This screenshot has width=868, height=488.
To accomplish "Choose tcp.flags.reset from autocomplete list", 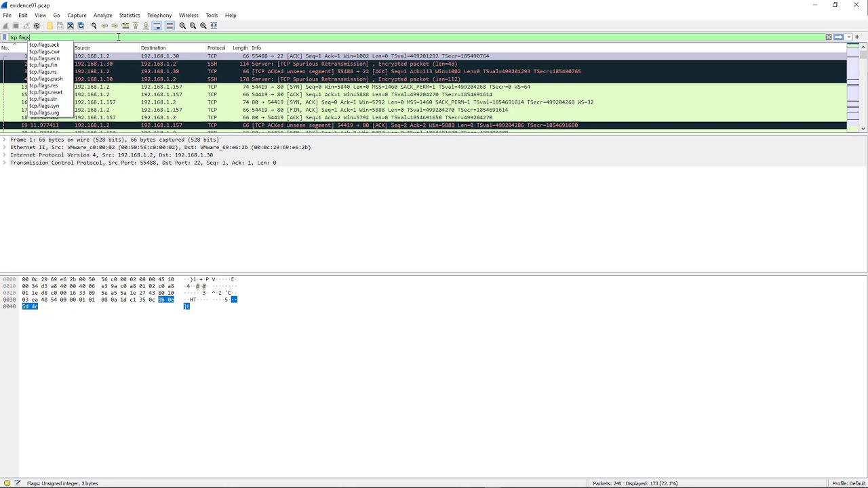I will point(45,92).
